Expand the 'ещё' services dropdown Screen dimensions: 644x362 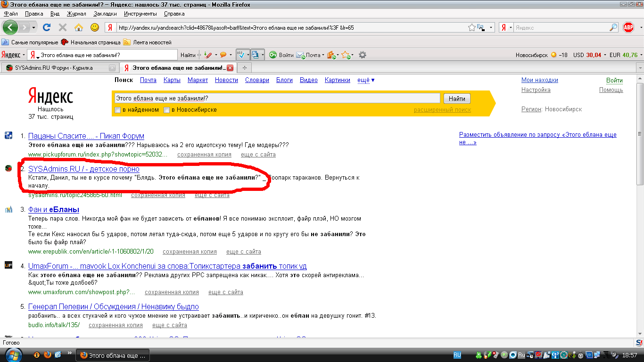[x=366, y=80]
